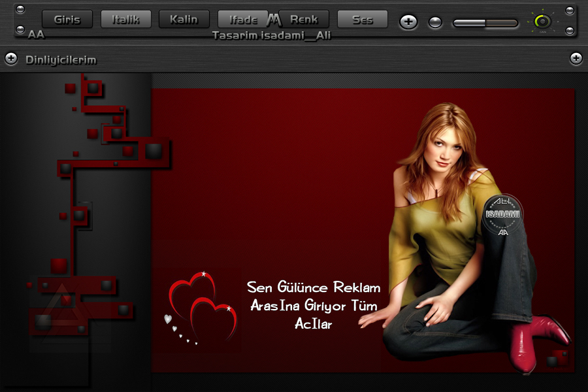Click the Giris button

click(67, 19)
